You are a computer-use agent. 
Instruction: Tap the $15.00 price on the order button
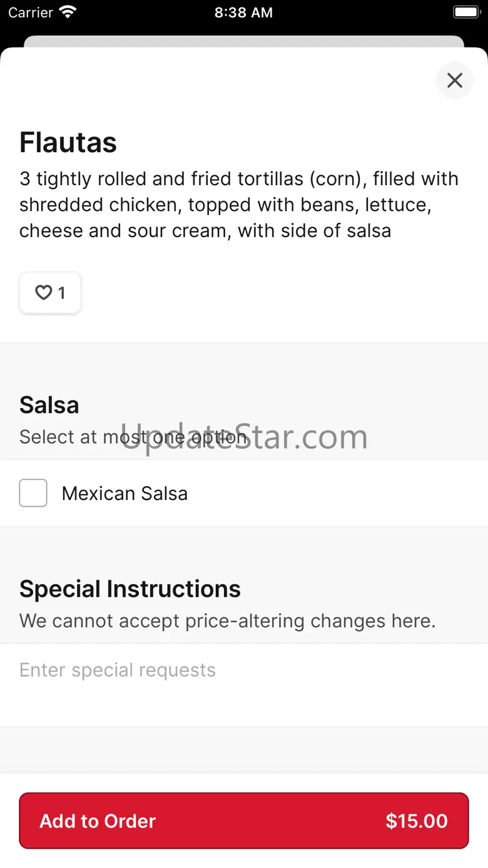(416, 821)
